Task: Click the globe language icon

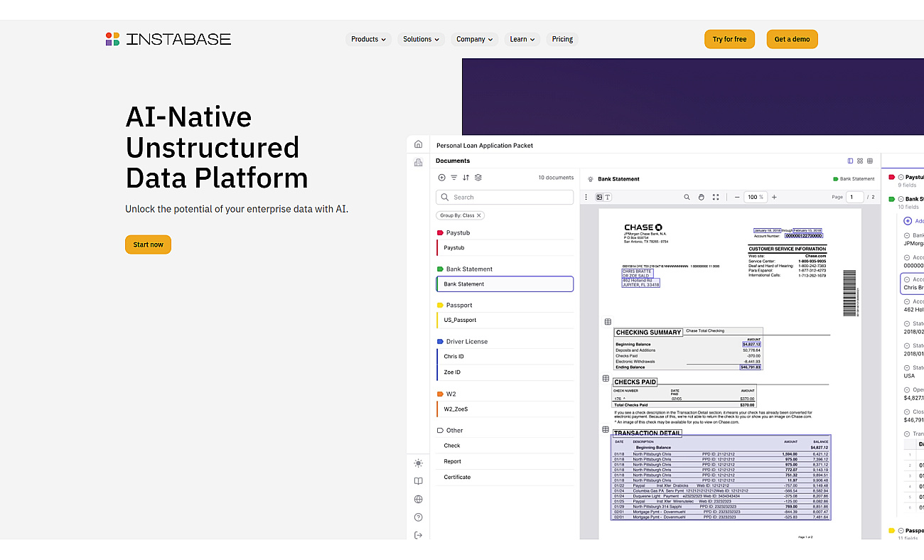Action: click(x=418, y=499)
